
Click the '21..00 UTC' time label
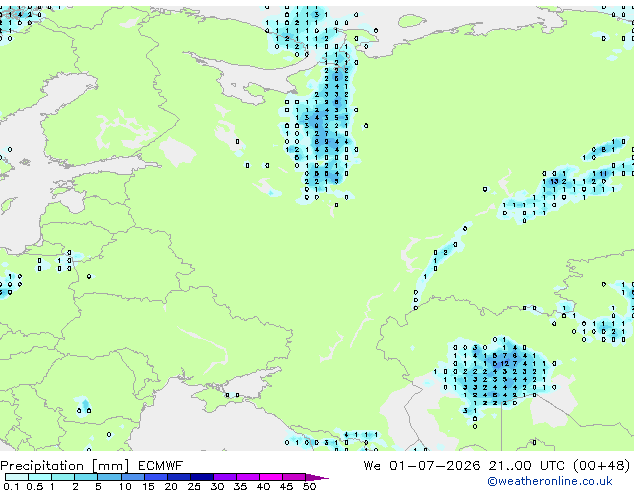(526, 466)
